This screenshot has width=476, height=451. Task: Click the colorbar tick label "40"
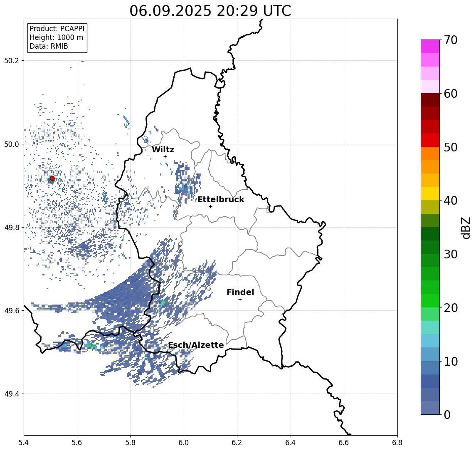(451, 201)
